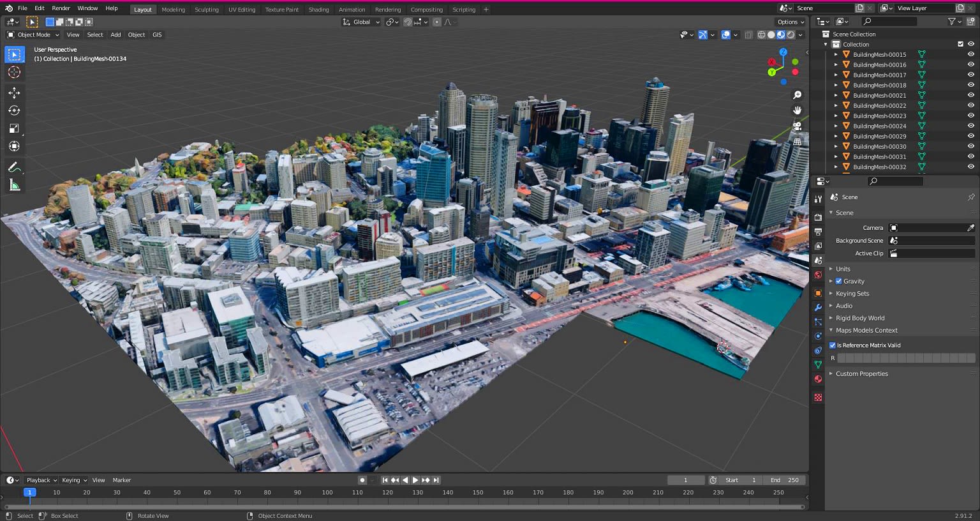
Task: Open the GIS menu in the header
Action: 157,34
